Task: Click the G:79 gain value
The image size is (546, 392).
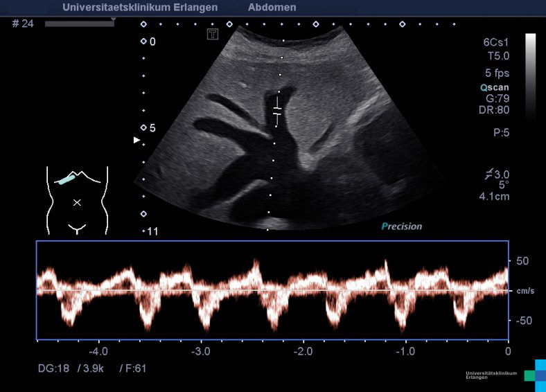Action: (x=497, y=98)
